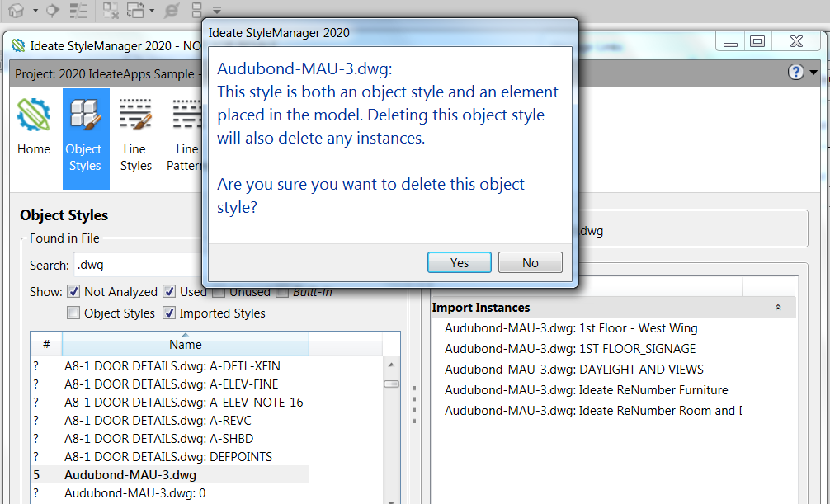Toggle the Imported Styles checkbox

[169, 313]
